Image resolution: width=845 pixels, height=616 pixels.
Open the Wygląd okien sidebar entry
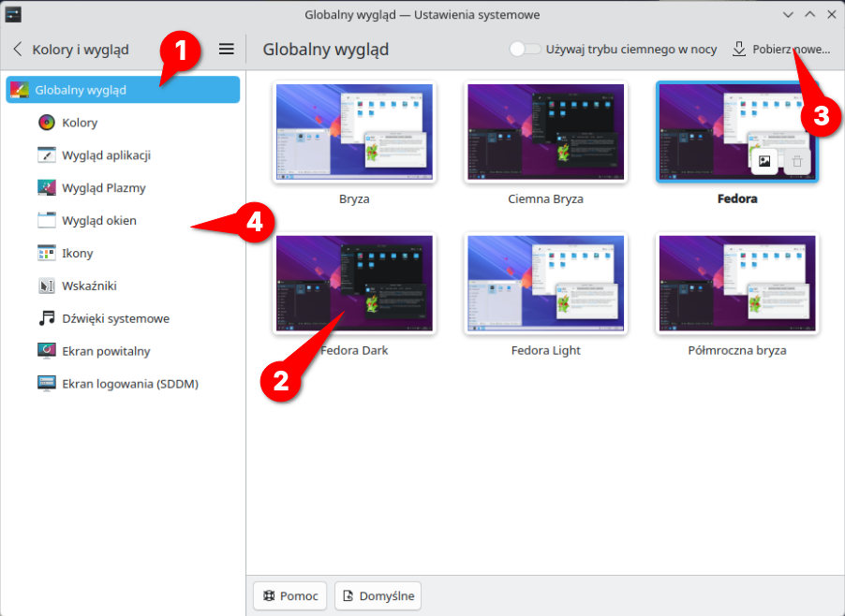(x=98, y=221)
